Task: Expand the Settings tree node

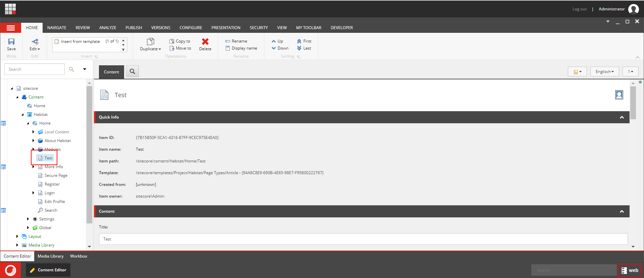Action: click(x=28, y=219)
